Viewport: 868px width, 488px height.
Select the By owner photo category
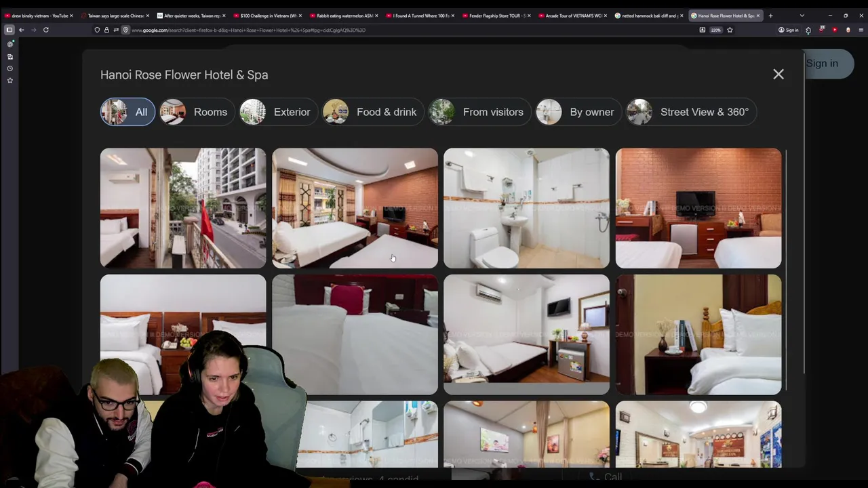[x=578, y=112]
